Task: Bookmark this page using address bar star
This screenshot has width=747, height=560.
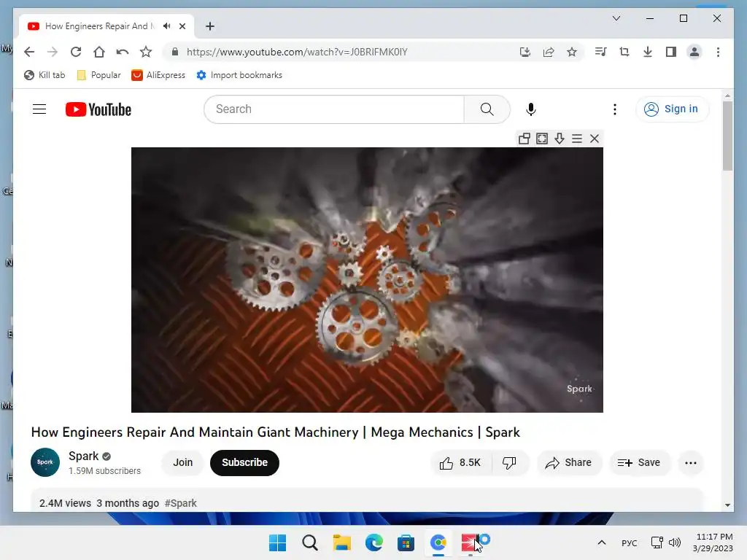Action: coord(572,52)
